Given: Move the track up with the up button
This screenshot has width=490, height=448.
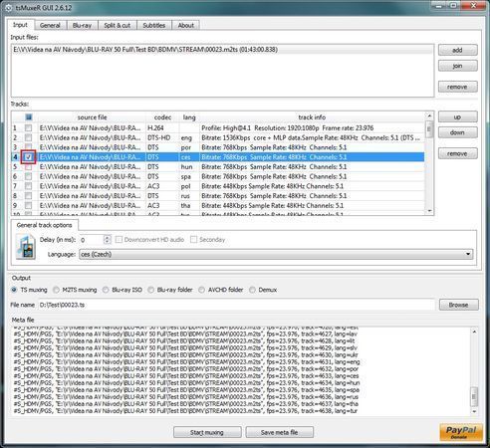Looking at the screenshot, I should pos(458,116).
